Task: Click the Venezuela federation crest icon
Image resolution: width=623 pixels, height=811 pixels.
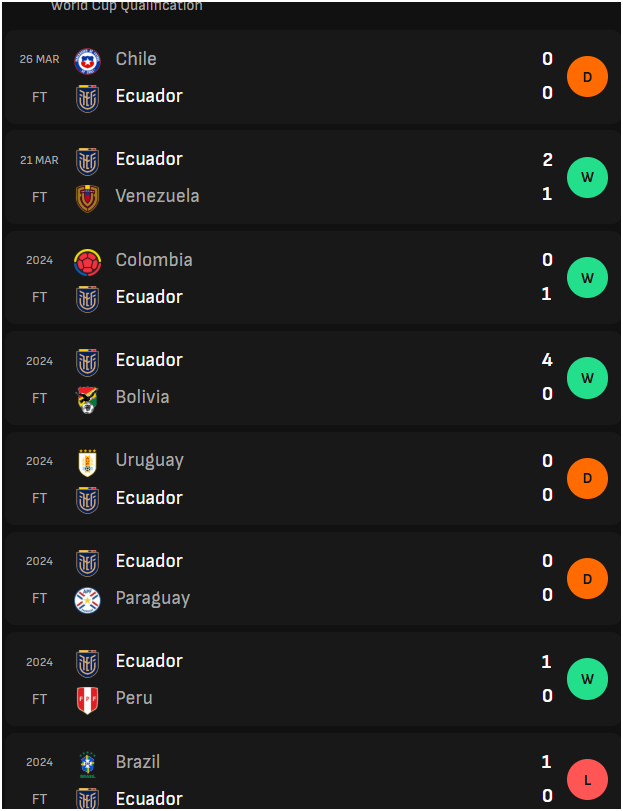Action: click(87, 199)
